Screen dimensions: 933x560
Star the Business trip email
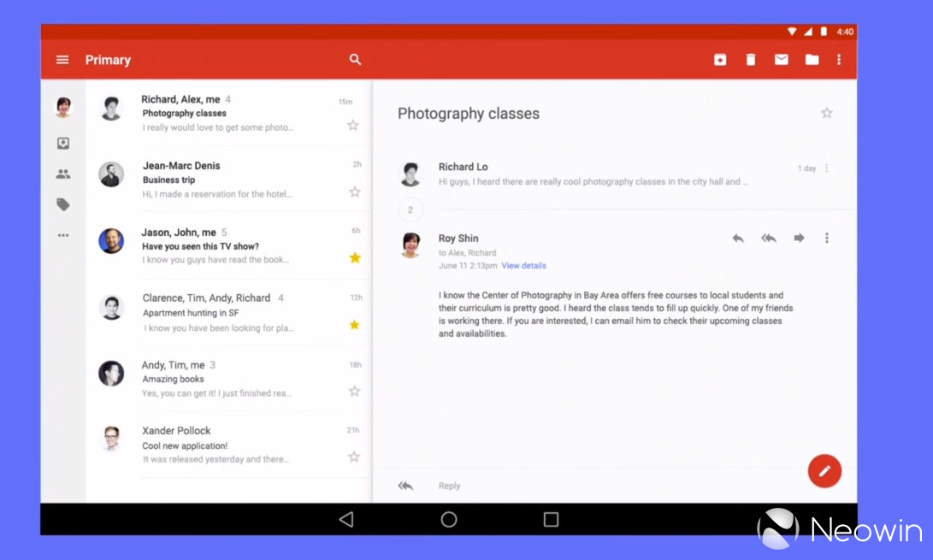point(355,192)
